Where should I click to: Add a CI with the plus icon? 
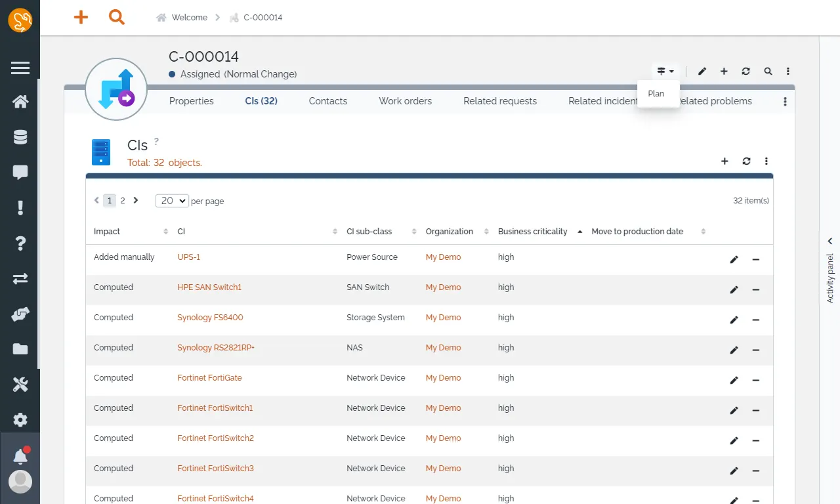[724, 161]
